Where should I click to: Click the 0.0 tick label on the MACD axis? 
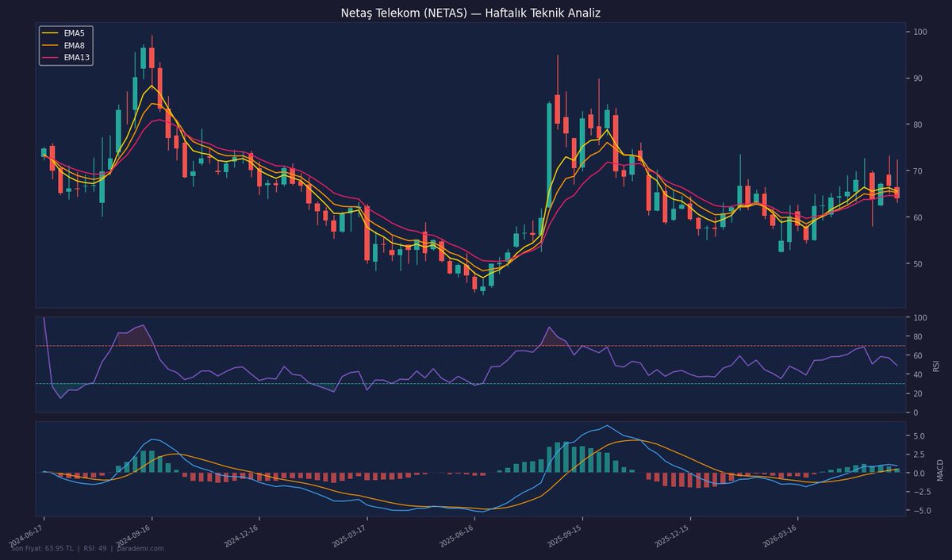(919, 474)
